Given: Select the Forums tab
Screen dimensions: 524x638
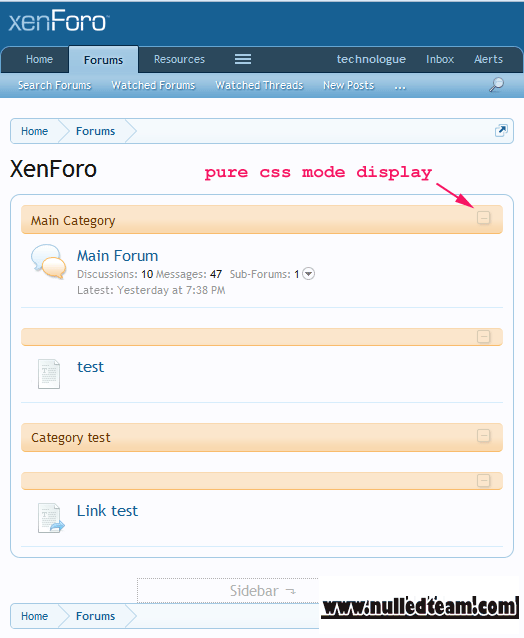Looking at the screenshot, I should point(103,60).
